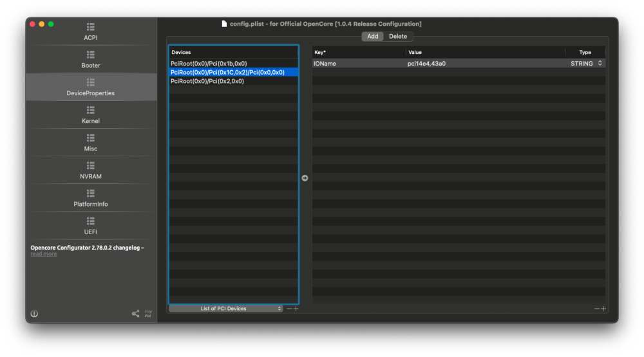The width and height of the screenshot is (644, 357).
Task: Click the Key* column header
Action: [359, 53]
